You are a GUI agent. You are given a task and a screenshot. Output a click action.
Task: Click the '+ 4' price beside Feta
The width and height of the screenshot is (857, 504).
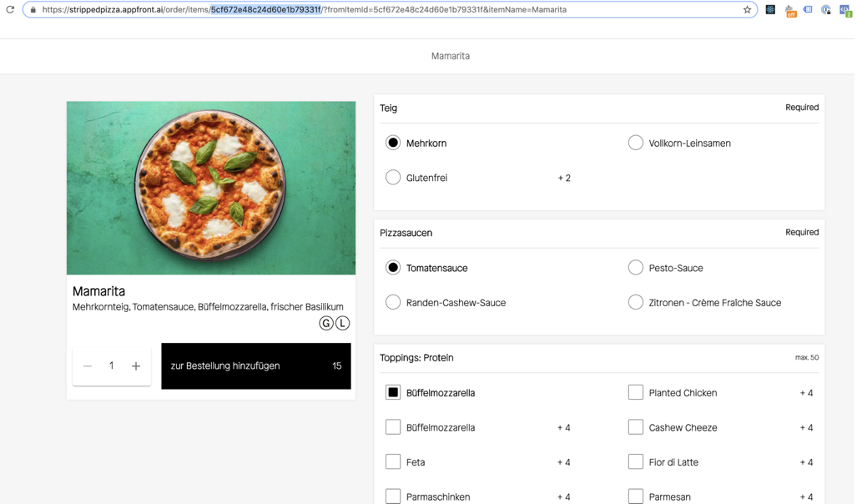563,462
